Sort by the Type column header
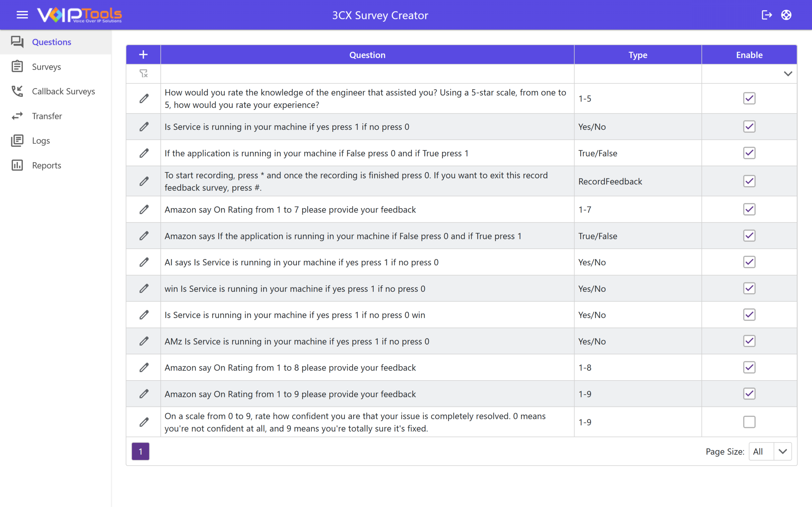The height and width of the screenshot is (507, 812). (x=638, y=55)
